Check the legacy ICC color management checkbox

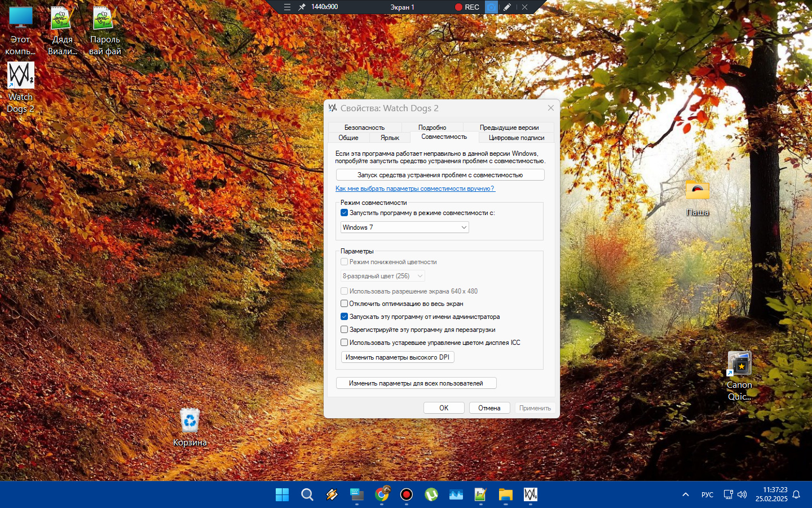tap(344, 343)
